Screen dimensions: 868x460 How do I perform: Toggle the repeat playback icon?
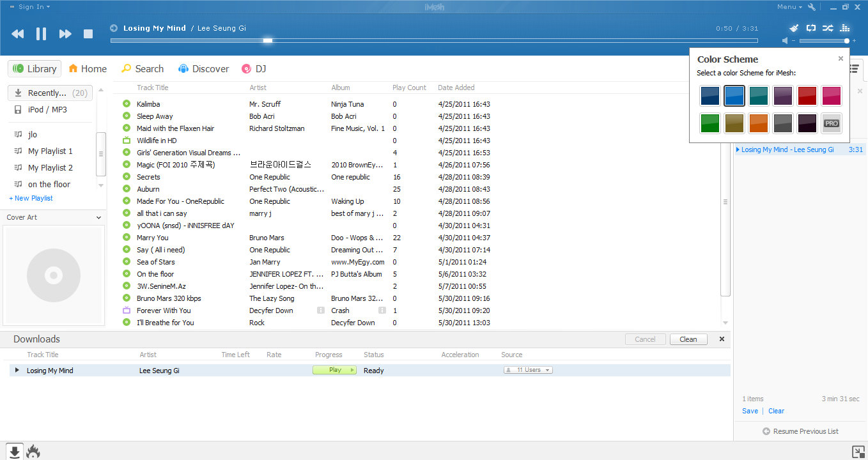pyautogui.click(x=811, y=28)
